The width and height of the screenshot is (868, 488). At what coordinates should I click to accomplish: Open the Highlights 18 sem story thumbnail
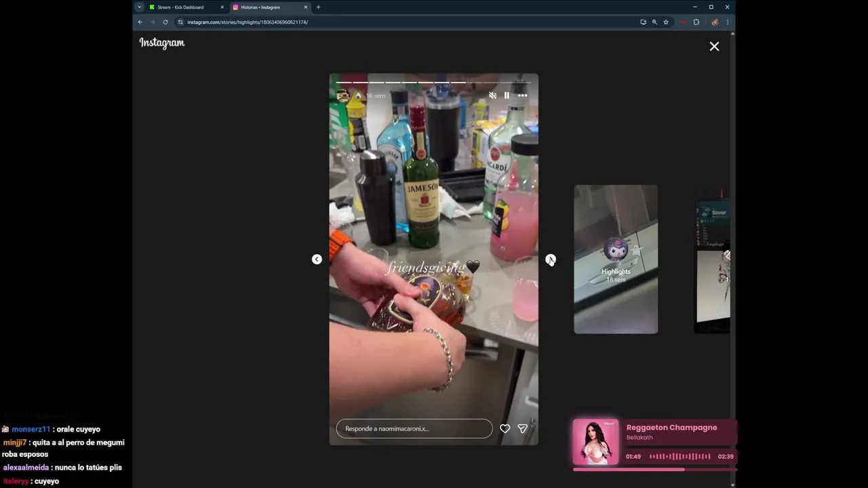[616, 259]
